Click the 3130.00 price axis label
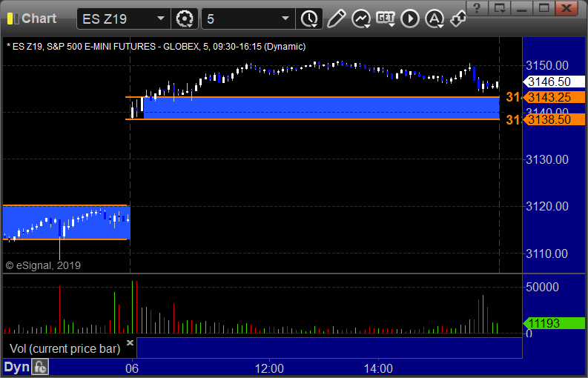 click(547, 160)
